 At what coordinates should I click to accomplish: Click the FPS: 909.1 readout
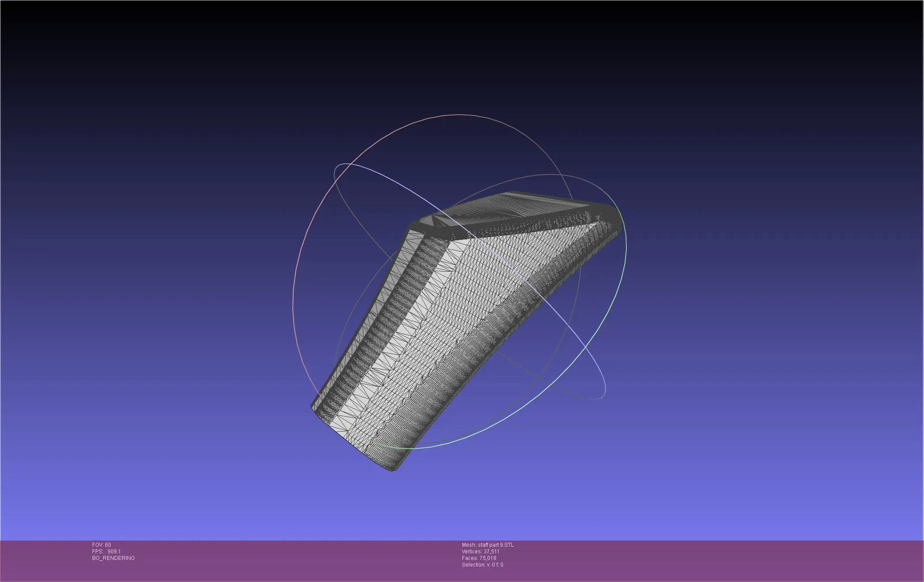[106, 552]
